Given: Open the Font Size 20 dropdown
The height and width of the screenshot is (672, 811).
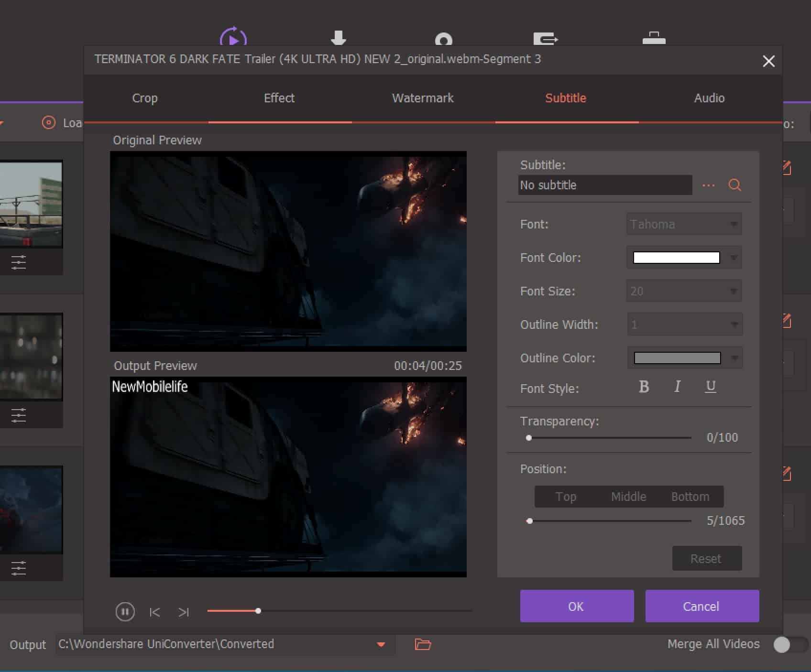Looking at the screenshot, I should [x=684, y=291].
